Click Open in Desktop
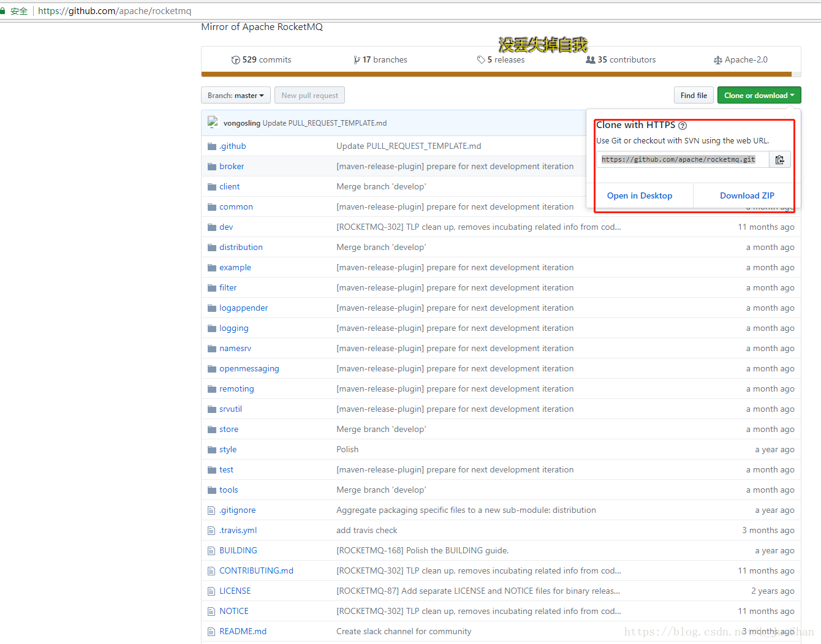The image size is (821, 644). pyautogui.click(x=640, y=196)
